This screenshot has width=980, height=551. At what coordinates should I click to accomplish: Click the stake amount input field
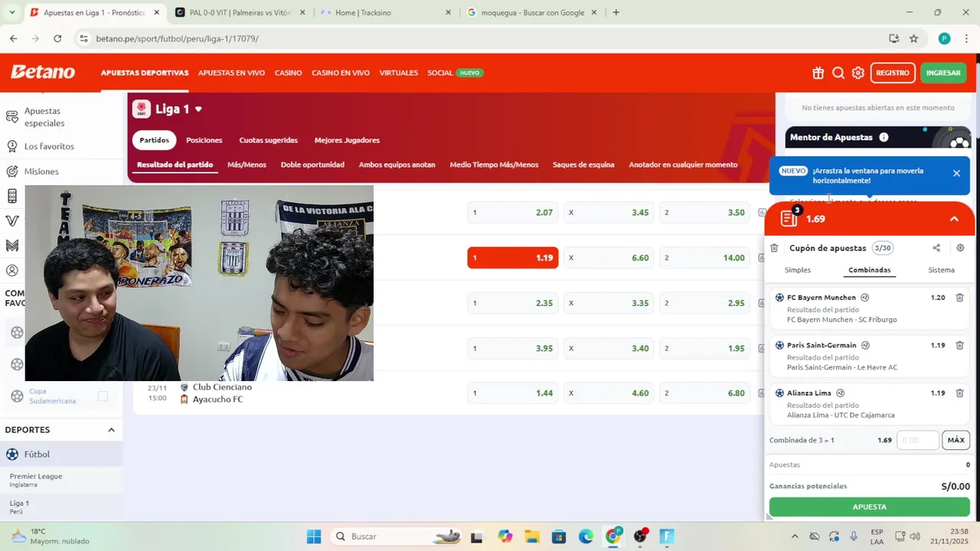point(917,440)
